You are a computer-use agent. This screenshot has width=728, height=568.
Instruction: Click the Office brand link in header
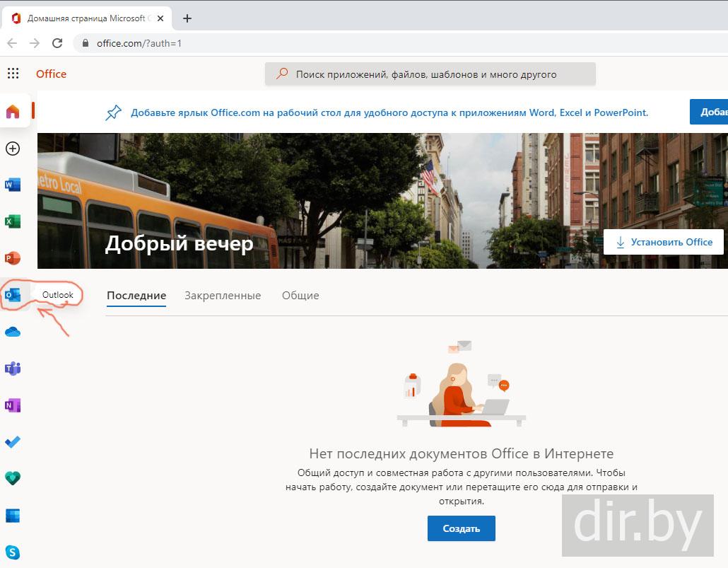click(x=51, y=74)
